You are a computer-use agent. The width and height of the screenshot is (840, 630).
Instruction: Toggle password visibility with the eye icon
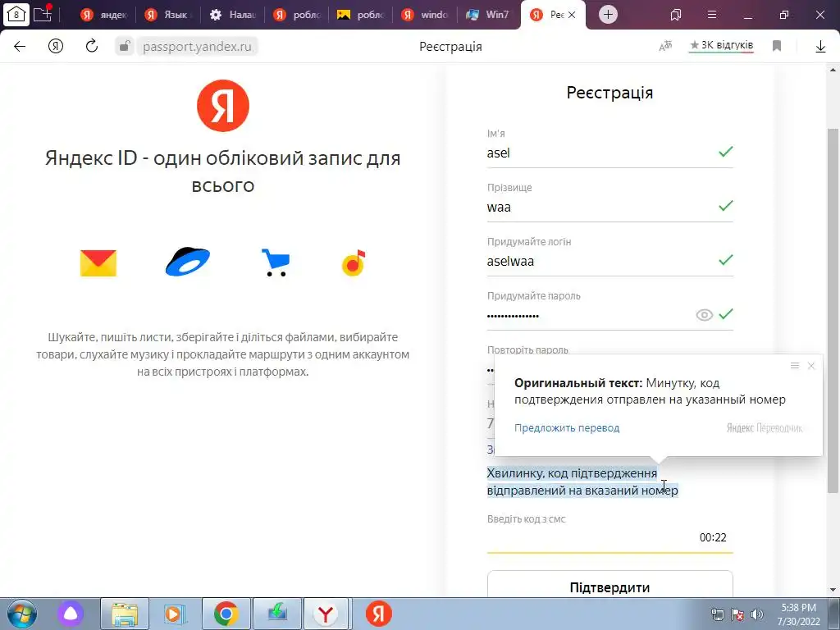(704, 315)
